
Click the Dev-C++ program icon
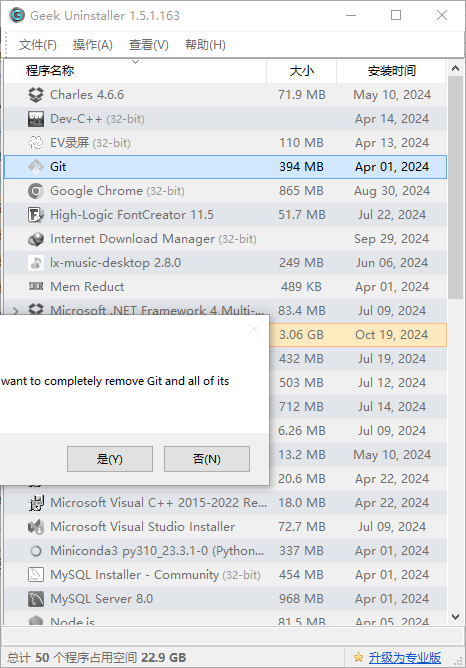(x=36, y=119)
